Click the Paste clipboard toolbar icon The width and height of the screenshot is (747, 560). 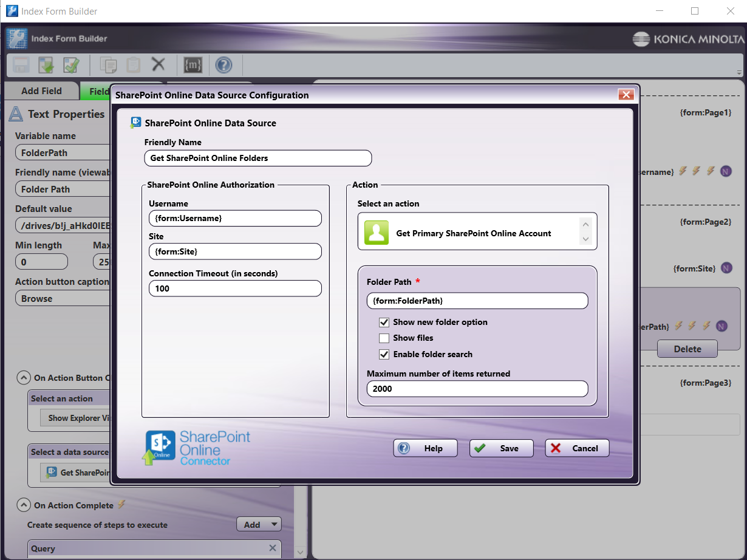coord(133,64)
